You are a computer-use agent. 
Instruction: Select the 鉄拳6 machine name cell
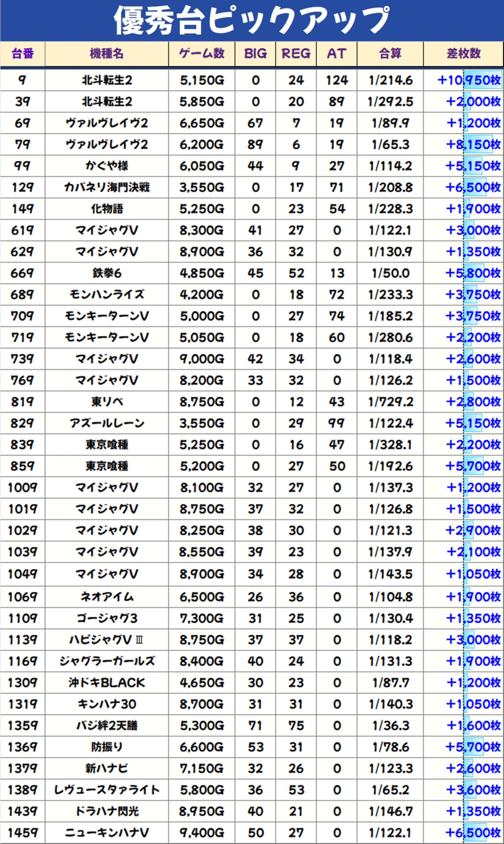coord(106,273)
